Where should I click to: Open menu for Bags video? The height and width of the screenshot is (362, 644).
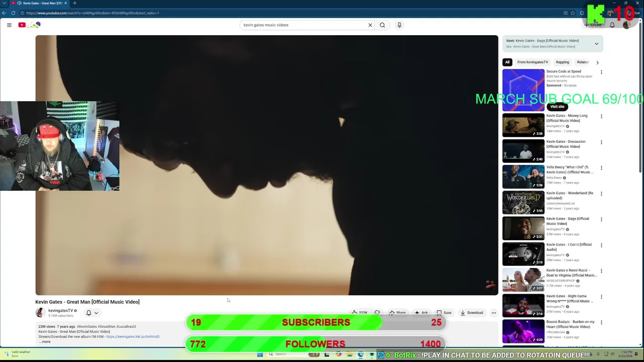click(601, 220)
